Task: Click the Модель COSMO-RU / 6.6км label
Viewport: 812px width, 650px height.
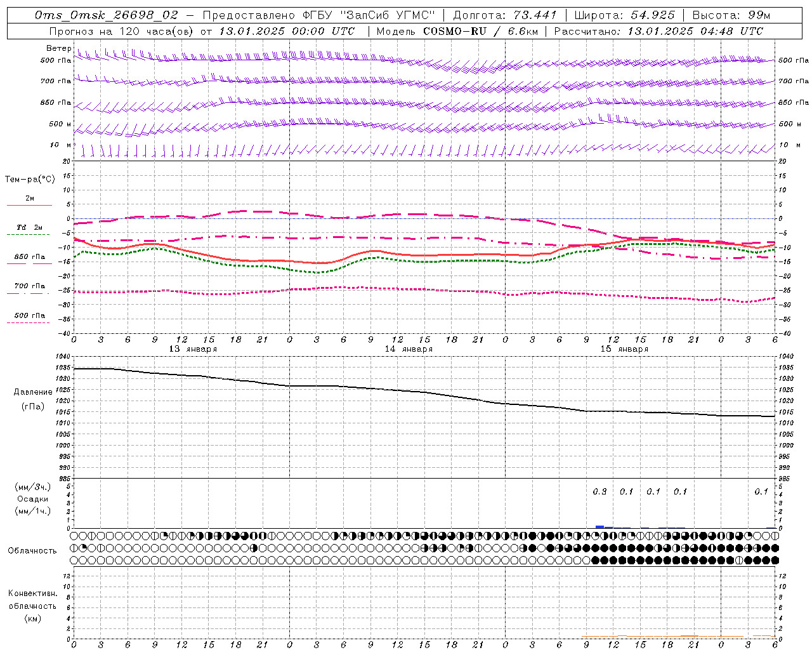Action: pos(457,31)
